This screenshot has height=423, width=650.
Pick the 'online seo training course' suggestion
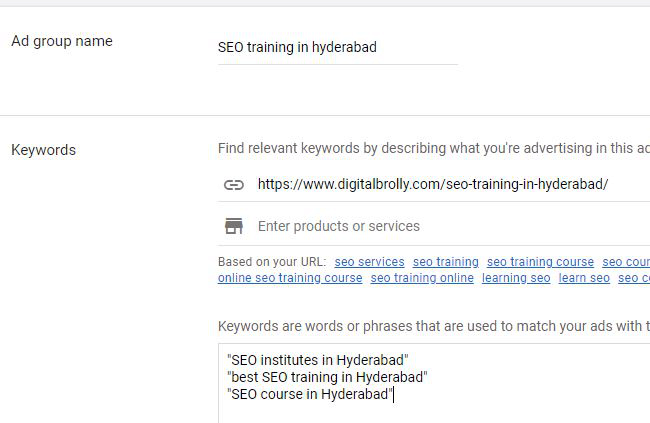pyautogui.click(x=290, y=278)
